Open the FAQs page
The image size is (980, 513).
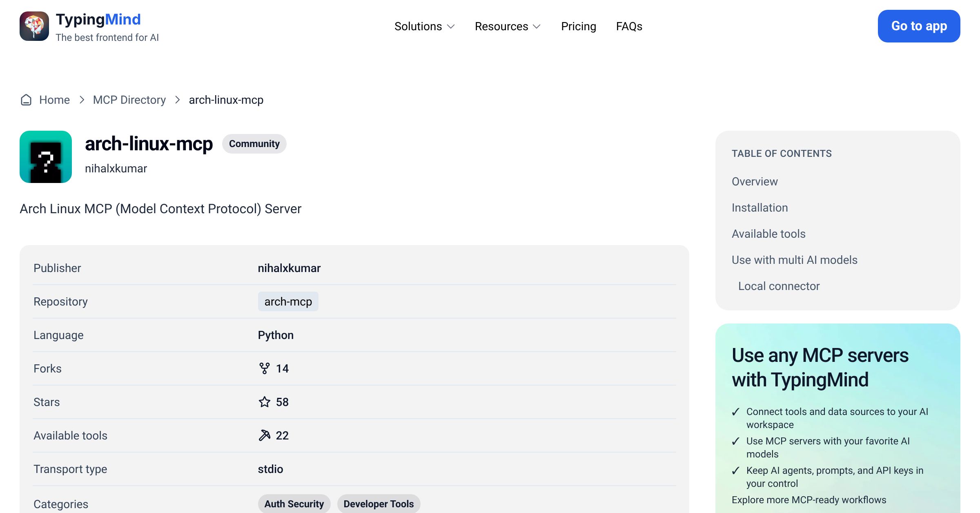pyautogui.click(x=629, y=27)
